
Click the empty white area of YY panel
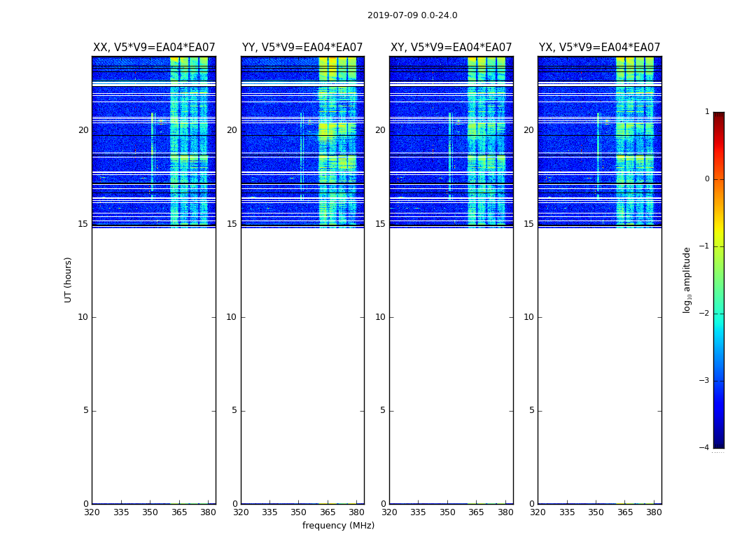click(x=302, y=364)
